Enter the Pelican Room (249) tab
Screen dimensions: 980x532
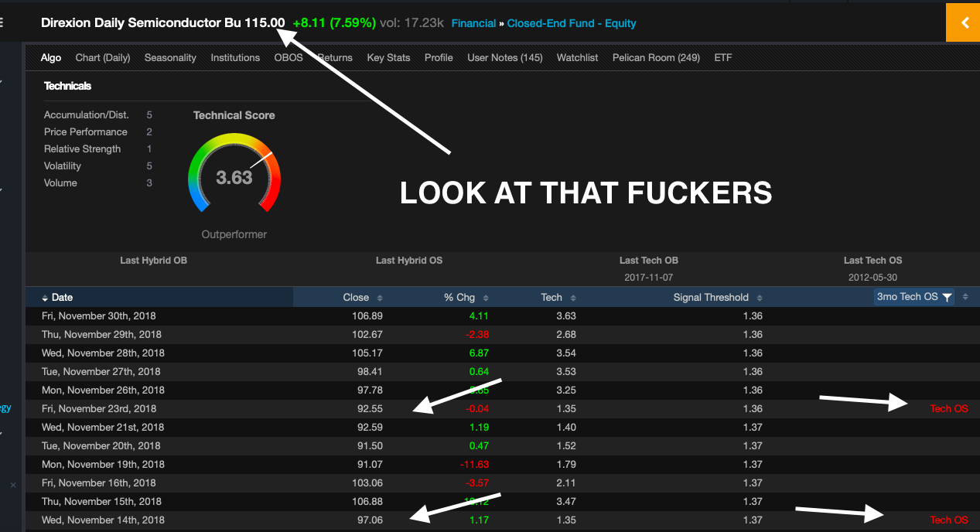click(656, 57)
